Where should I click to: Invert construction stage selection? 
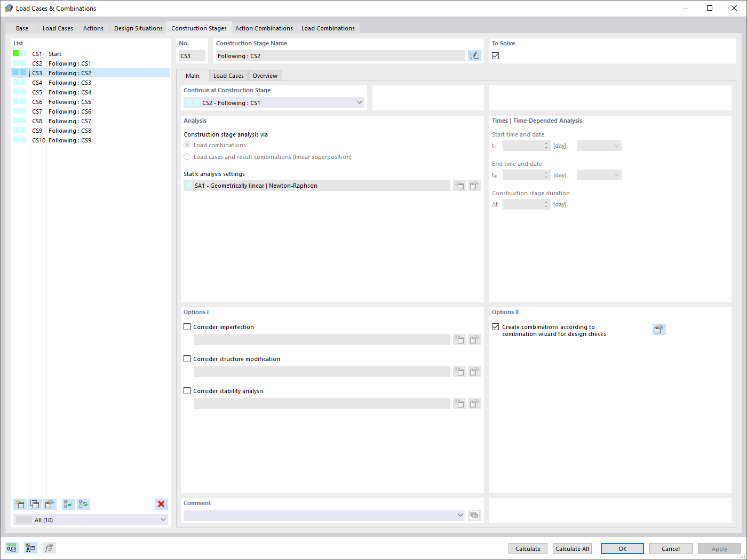[83, 504]
